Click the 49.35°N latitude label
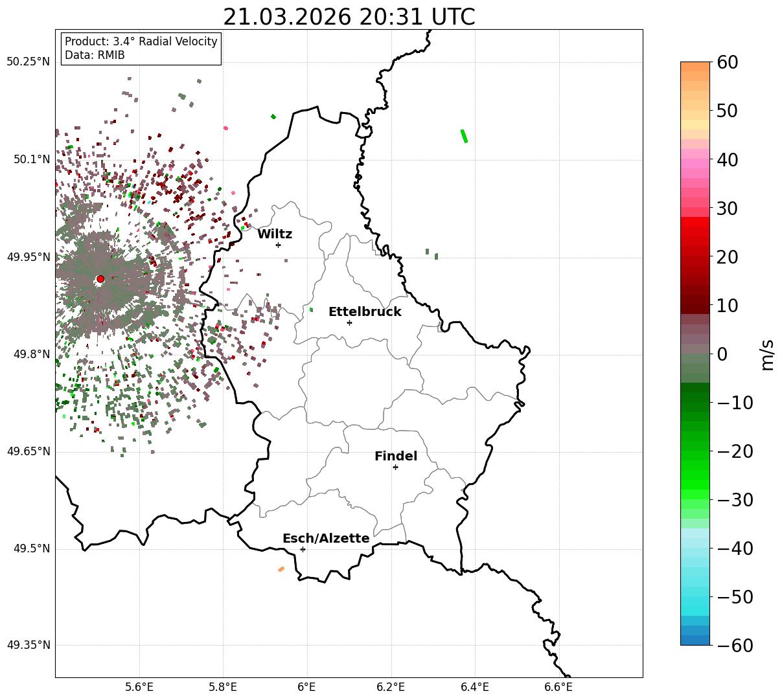Screen dimensions: 782x700 [29, 645]
